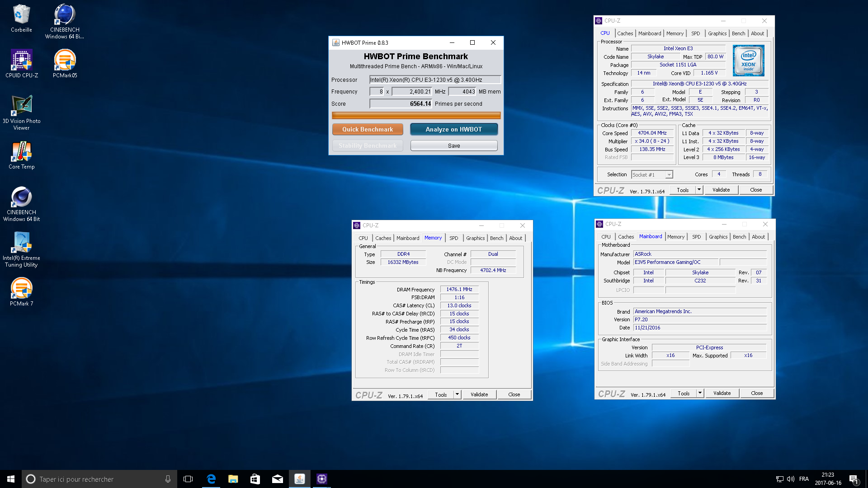Viewport: 868px width, 488px height.
Task: Click Close in CPU-Z Memory window
Action: point(514,394)
